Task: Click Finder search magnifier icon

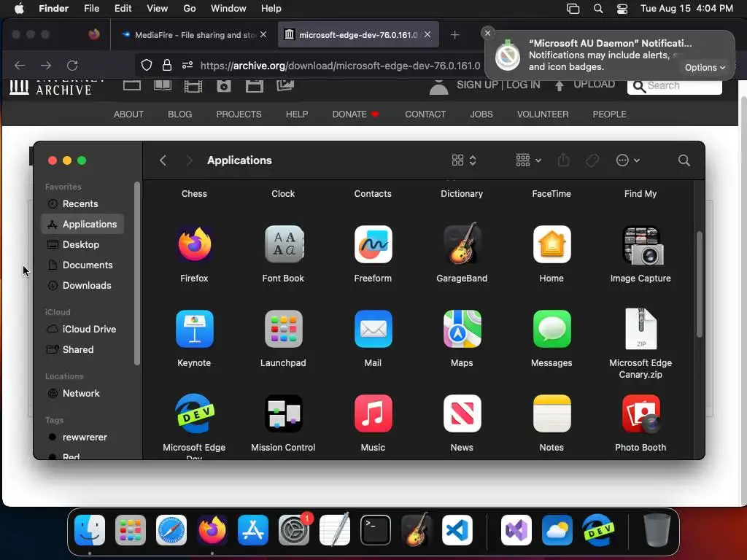Action: [x=684, y=160]
